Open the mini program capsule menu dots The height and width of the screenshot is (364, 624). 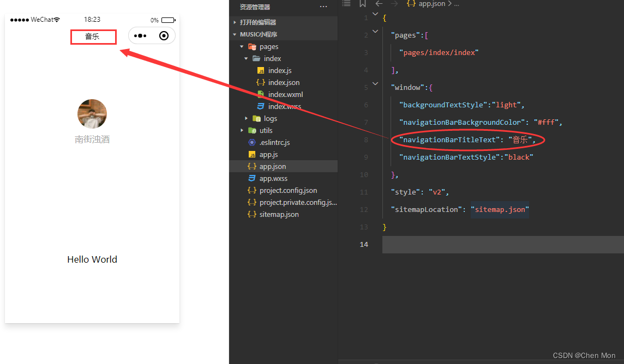[x=140, y=36]
